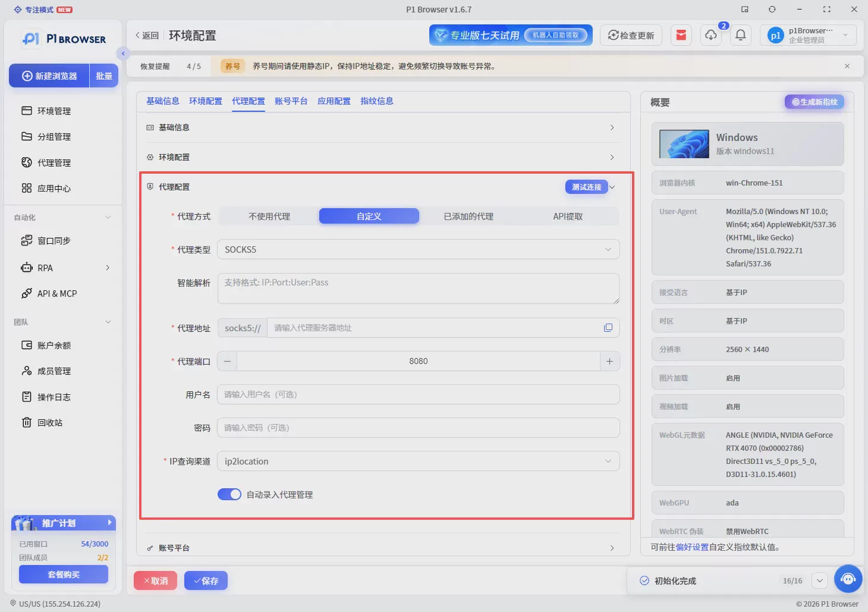Click the location pin in status bar
The image size is (868, 612).
pyautogui.click(x=13, y=603)
